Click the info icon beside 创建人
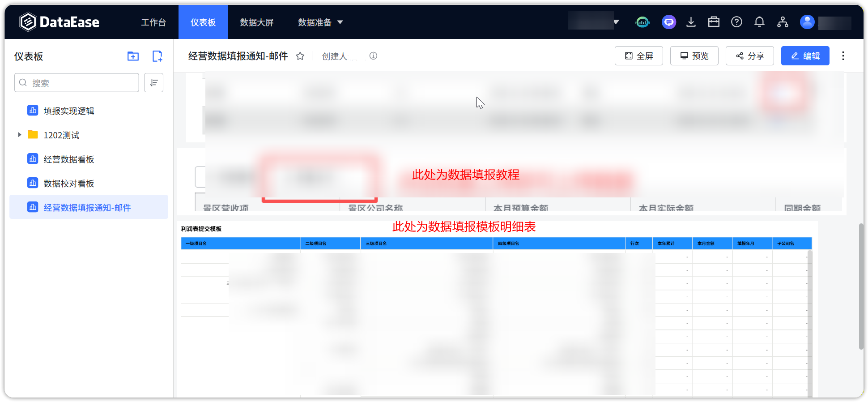The height and width of the screenshot is (402, 868). click(373, 56)
